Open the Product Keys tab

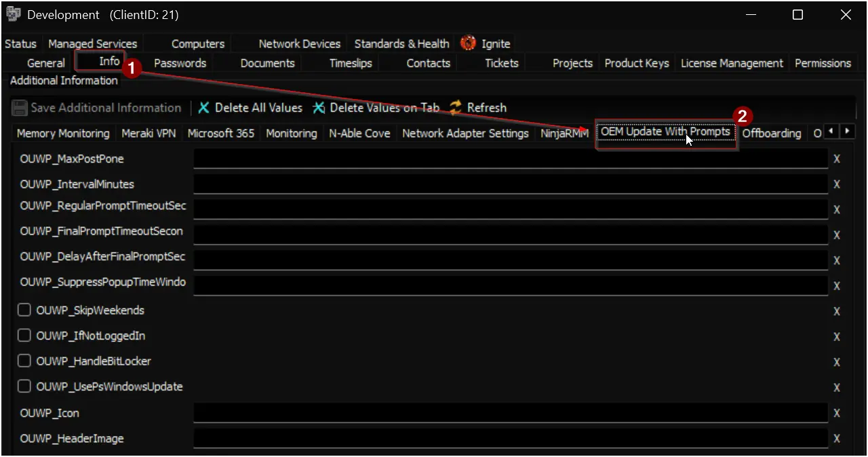[x=637, y=63]
